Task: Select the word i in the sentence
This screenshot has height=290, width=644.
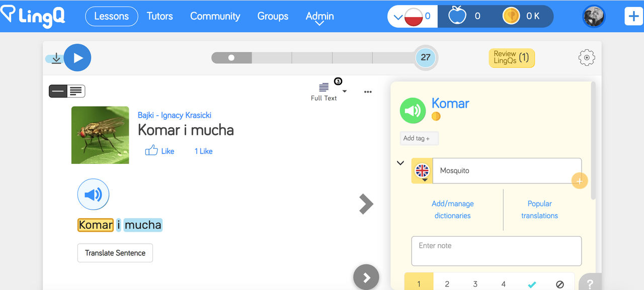Action: tap(119, 225)
